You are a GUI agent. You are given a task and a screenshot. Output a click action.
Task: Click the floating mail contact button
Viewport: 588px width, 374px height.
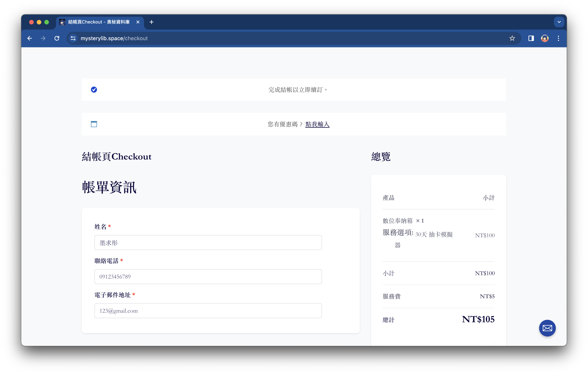click(x=547, y=328)
